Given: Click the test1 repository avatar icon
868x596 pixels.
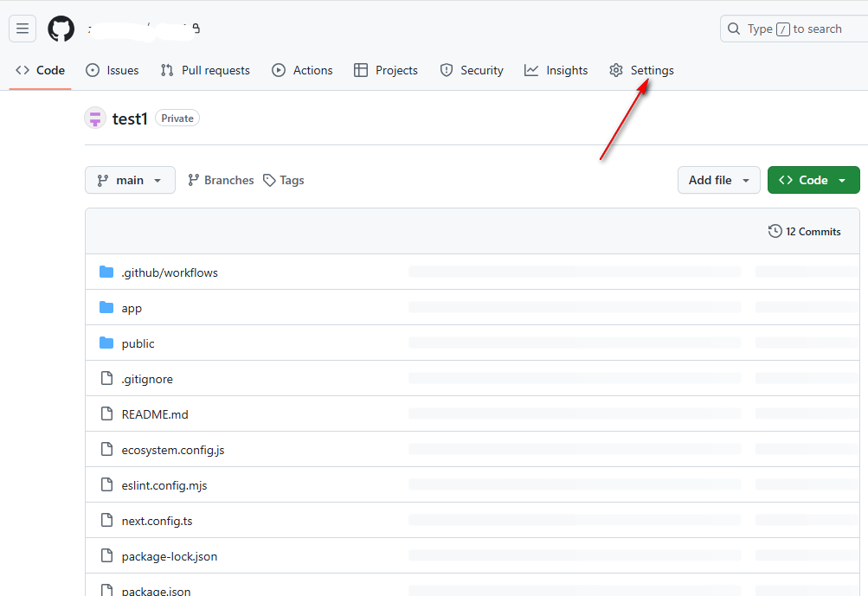Looking at the screenshot, I should coord(95,119).
